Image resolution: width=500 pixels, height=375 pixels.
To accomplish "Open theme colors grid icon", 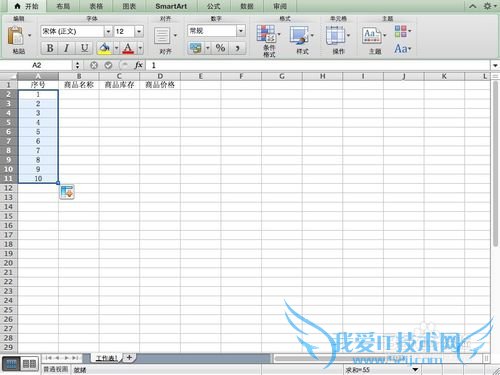I will [401, 31].
